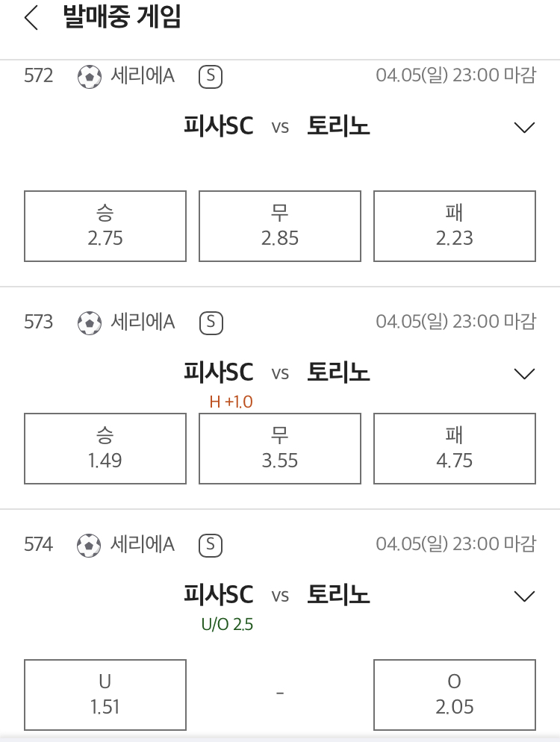Pick handicap 승 at 1.49

click(105, 449)
